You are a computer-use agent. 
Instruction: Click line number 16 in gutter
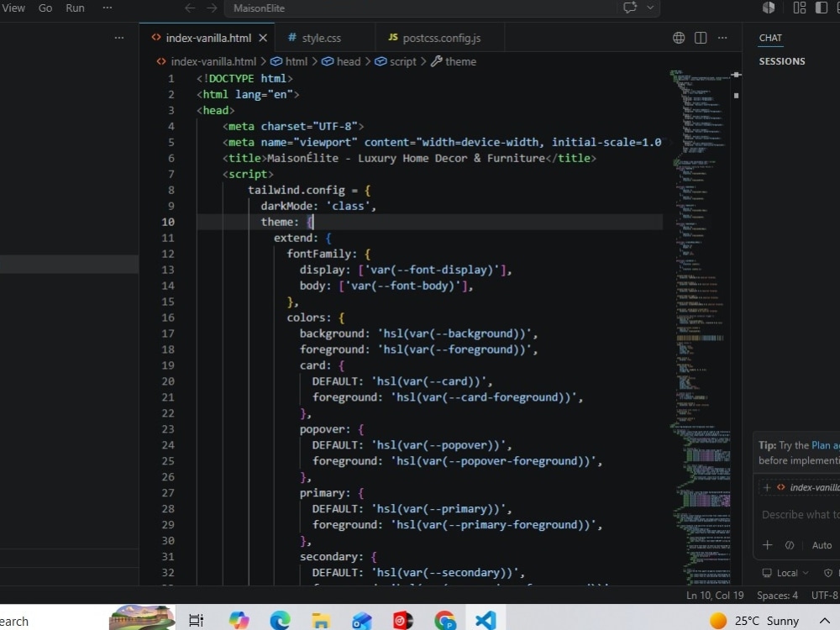tap(168, 318)
